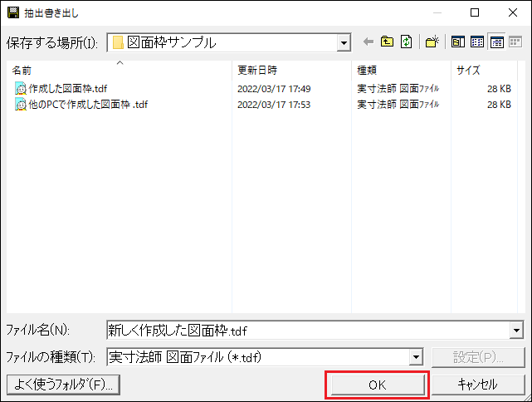Viewport: 532px width, 402px height.
Task: Sort by the 更新日時 column header
Action: pyautogui.click(x=292, y=71)
